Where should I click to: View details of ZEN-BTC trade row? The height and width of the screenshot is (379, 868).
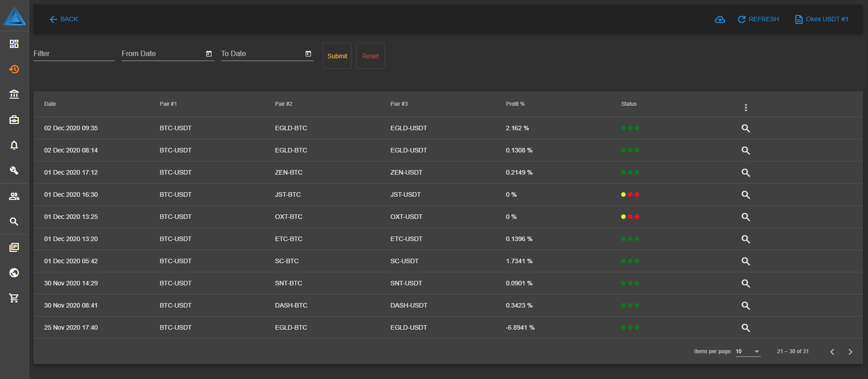coord(745,173)
